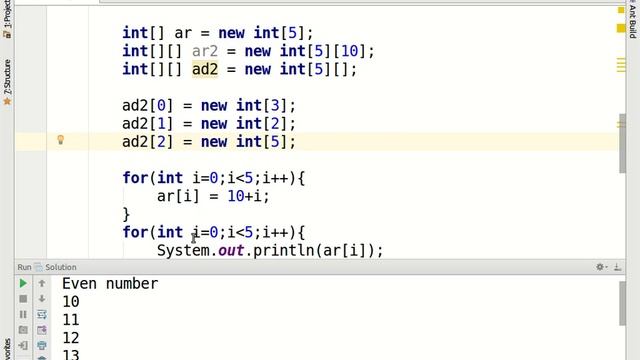Click console output value 10
The height and width of the screenshot is (360, 640).
71,302
